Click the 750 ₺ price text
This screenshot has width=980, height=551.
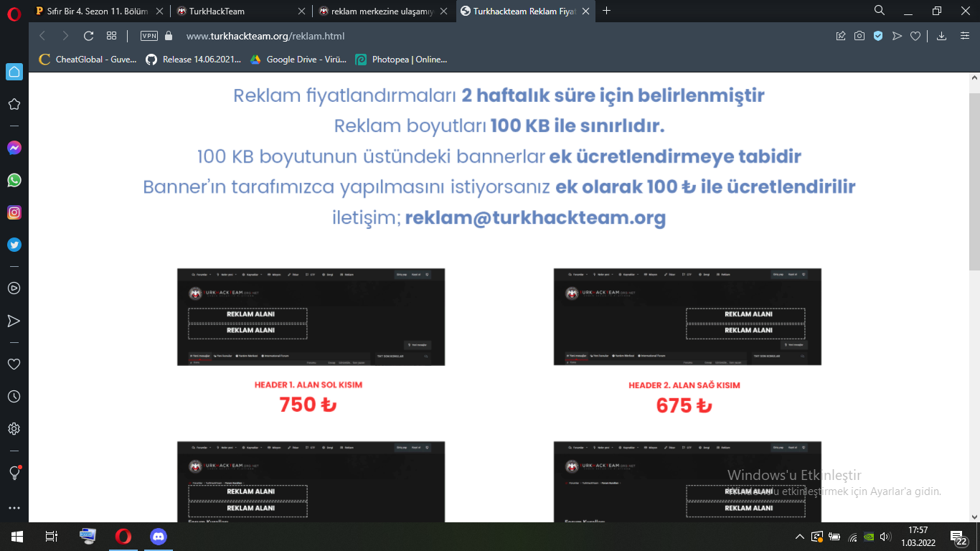pyautogui.click(x=308, y=405)
